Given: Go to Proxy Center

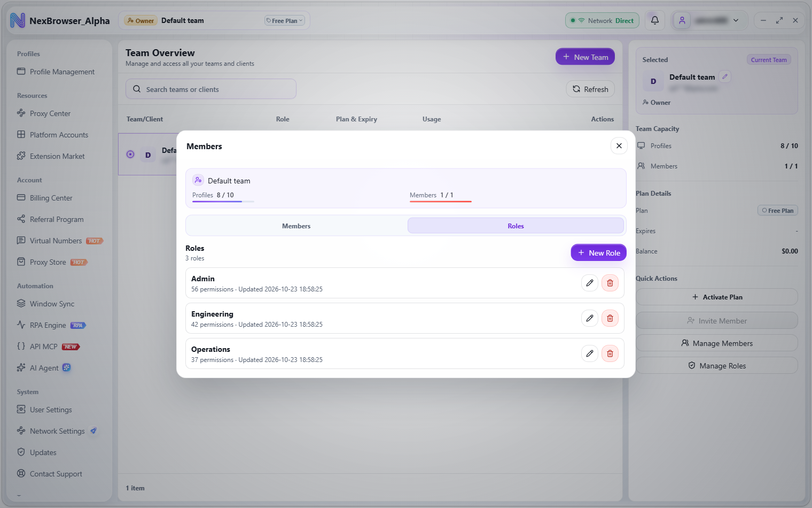Looking at the screenshot, I should tap(44, 113).
